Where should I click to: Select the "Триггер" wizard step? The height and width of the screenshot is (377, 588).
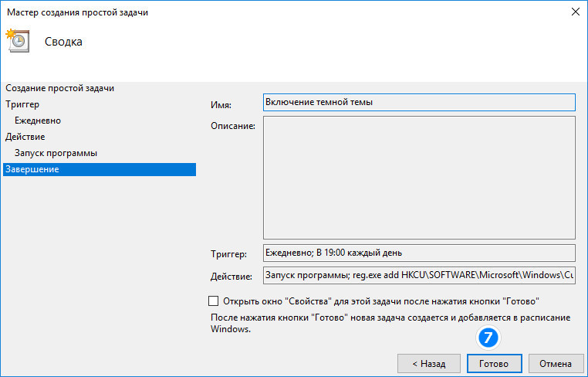pos(22,104)
